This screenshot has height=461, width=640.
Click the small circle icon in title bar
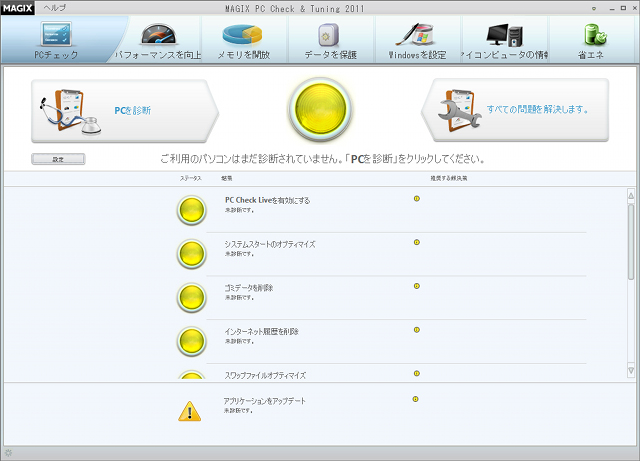pyautogui.click(x=594, y=8)
